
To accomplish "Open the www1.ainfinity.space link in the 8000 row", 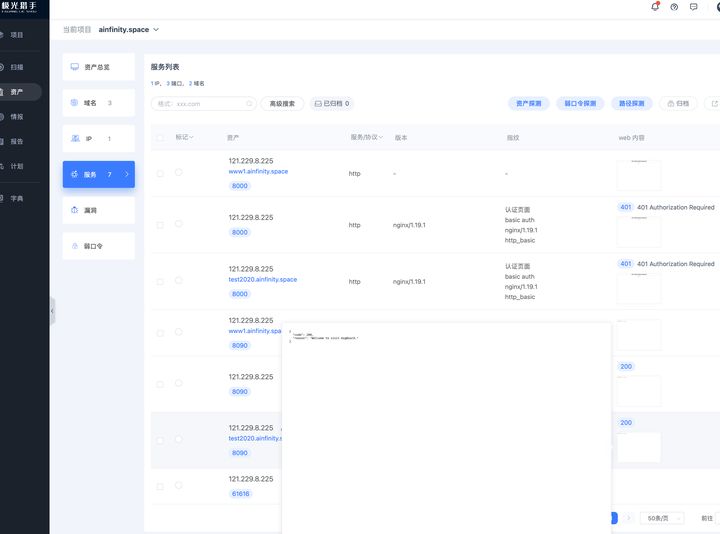I will tap(258, 171).
